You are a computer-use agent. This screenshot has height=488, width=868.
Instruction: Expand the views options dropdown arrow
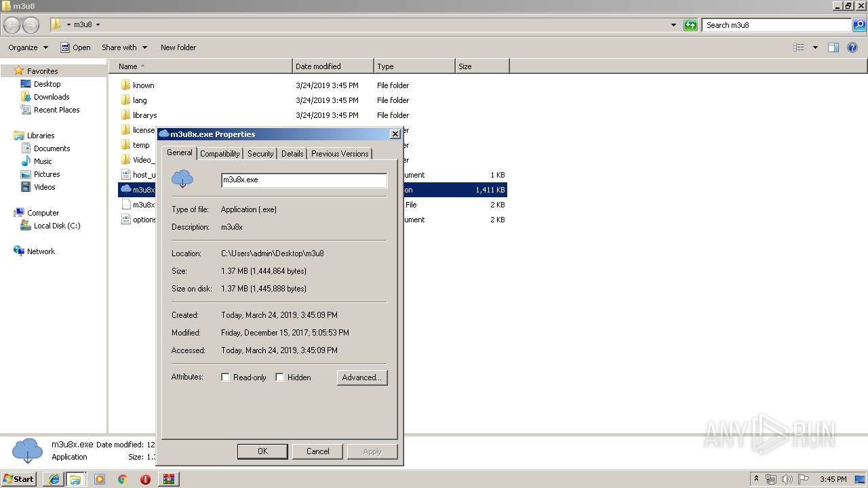pos(815,47)
